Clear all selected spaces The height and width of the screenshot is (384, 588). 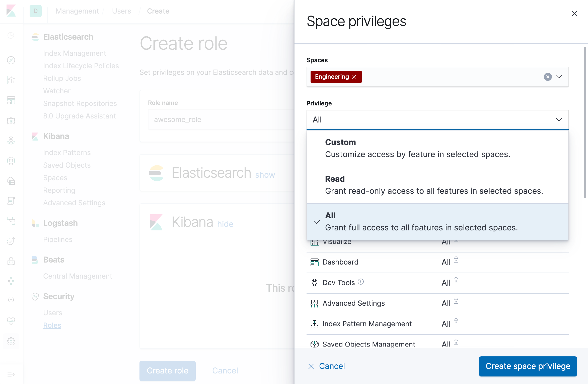pyautogui.click(x=548, y=77)
